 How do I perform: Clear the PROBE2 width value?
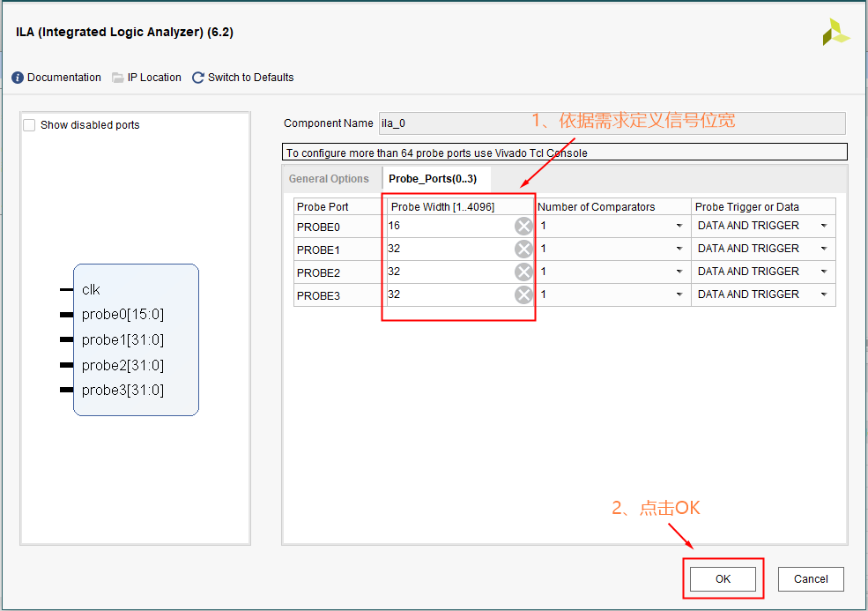click(x=523, y=272)
